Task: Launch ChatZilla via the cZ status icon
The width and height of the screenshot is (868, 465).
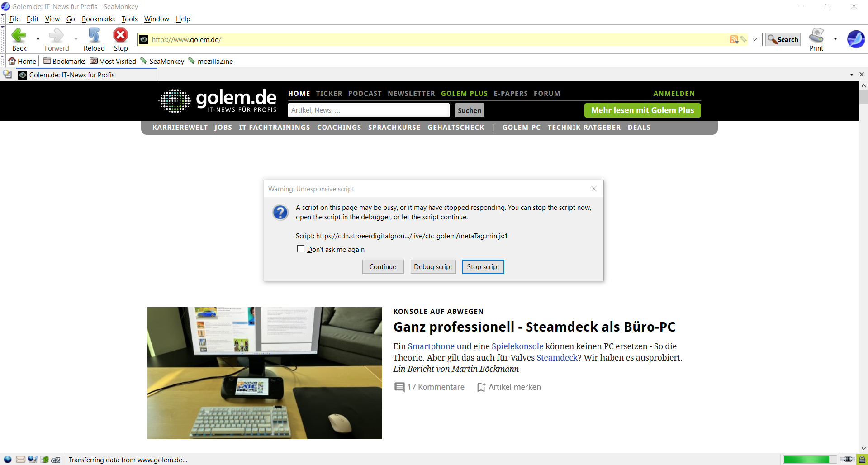Action: click(56, 460)
